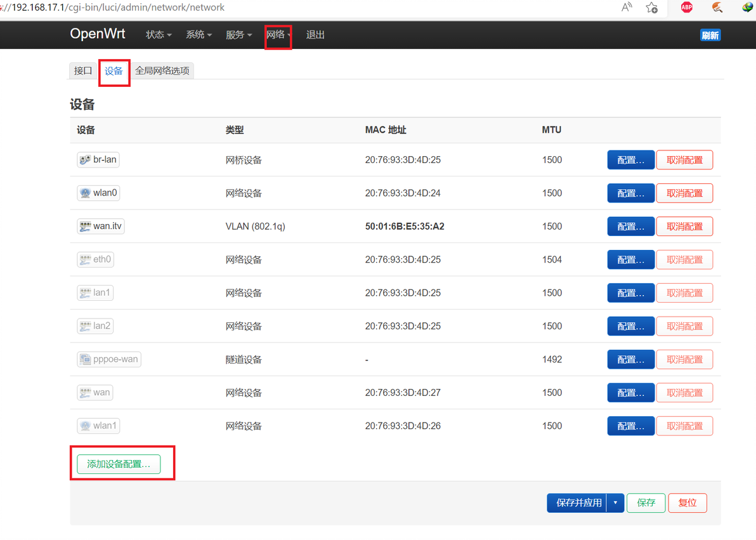756x540 pixels.
Task: Configure the lan2 device
Action: [x=630, y=326]
